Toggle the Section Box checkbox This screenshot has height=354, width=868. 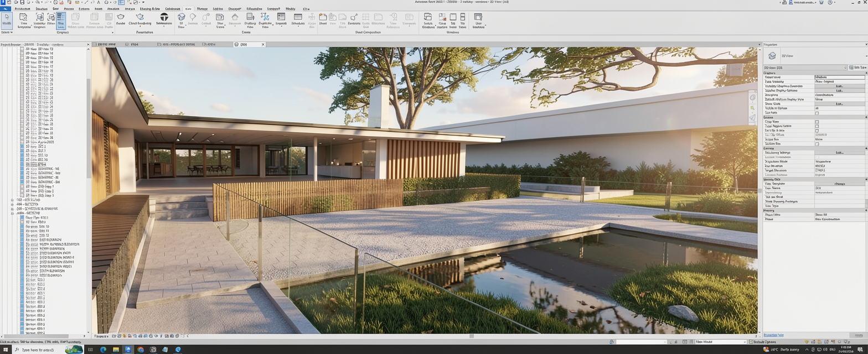(817, 144)
